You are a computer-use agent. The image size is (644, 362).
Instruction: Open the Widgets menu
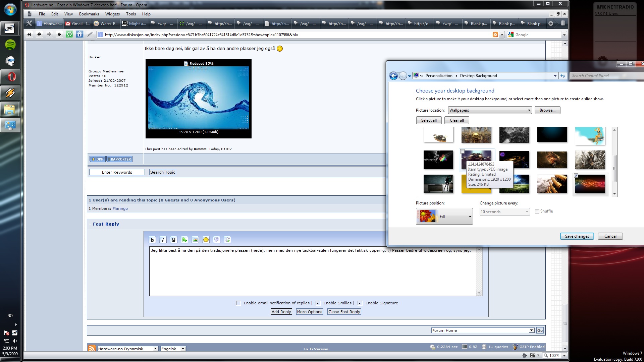point(112,14)
